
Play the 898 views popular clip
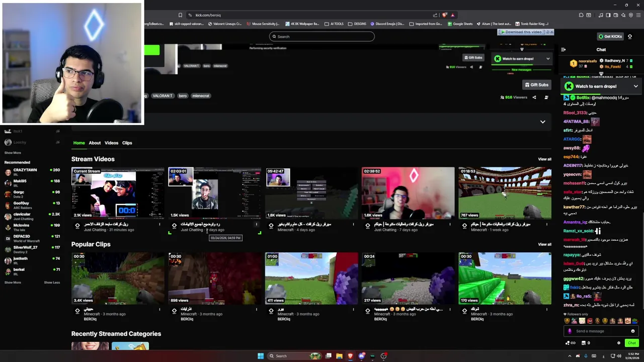point(214,279)
